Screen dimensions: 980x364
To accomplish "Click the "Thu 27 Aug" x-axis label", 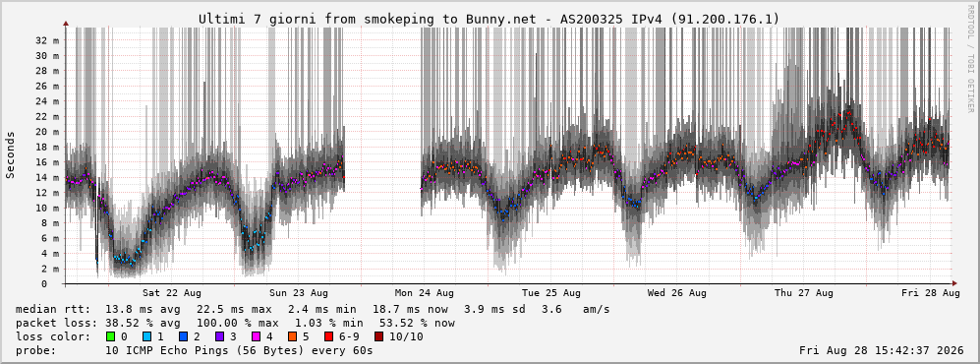I will tap(804, 293).
